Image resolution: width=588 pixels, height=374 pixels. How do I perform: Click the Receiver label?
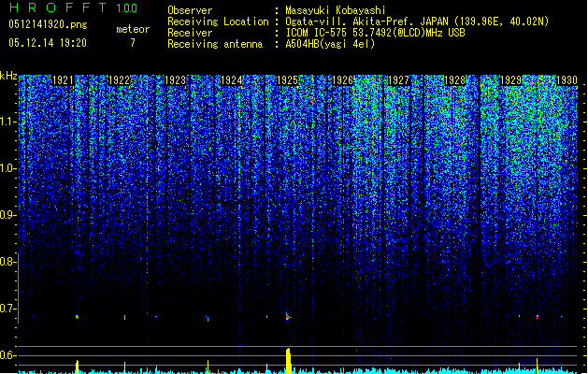190,33
